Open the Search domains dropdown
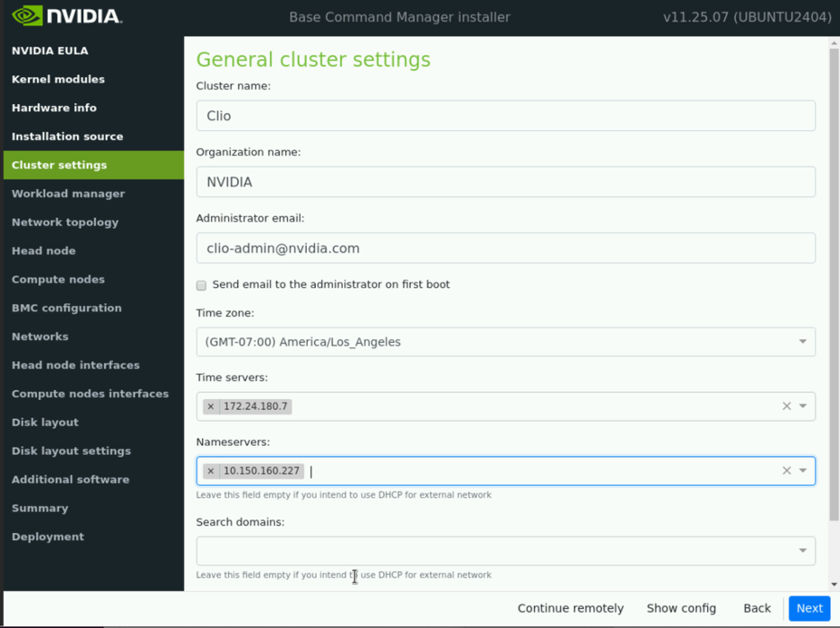 (506, 551)
